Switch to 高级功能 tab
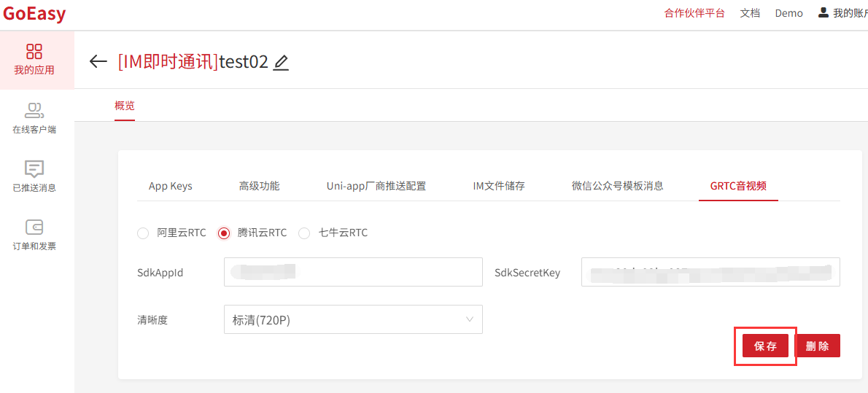This screenshot has width=868, height=393. pos(259,186)
